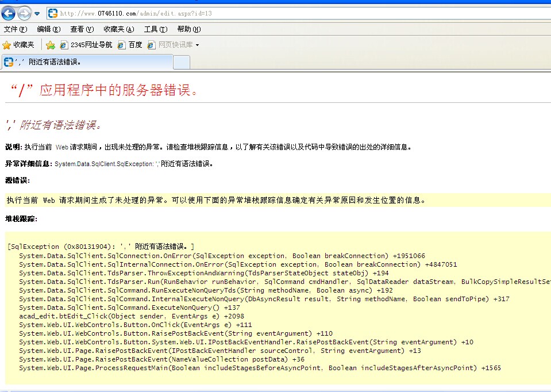551x392 pixels.
Task: Open the 查看(V) menu
Action: [x=82, y=29]
